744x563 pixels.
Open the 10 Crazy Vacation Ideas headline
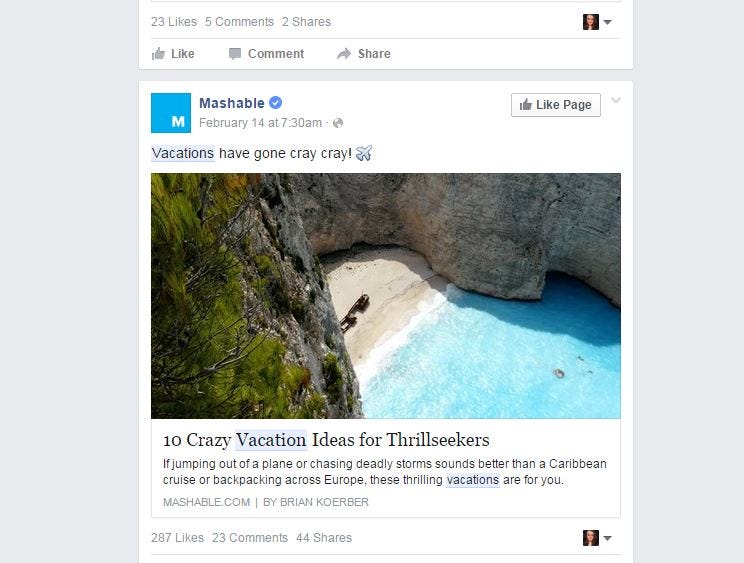(326, 440)
